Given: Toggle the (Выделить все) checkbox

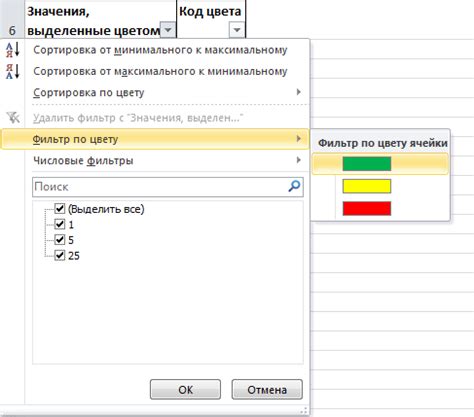Looking at the screenshot, I should [x=60, y=209].
